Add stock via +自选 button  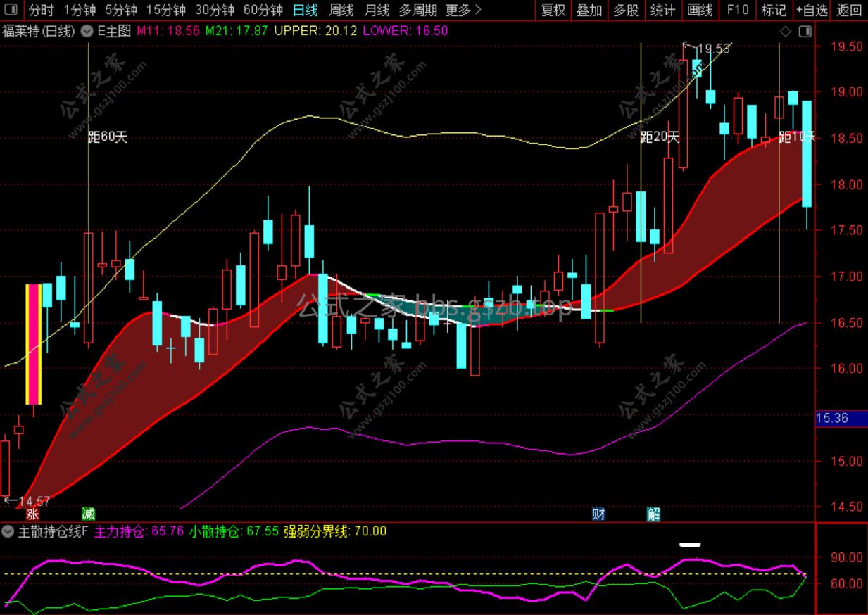[x=812, y=10]
